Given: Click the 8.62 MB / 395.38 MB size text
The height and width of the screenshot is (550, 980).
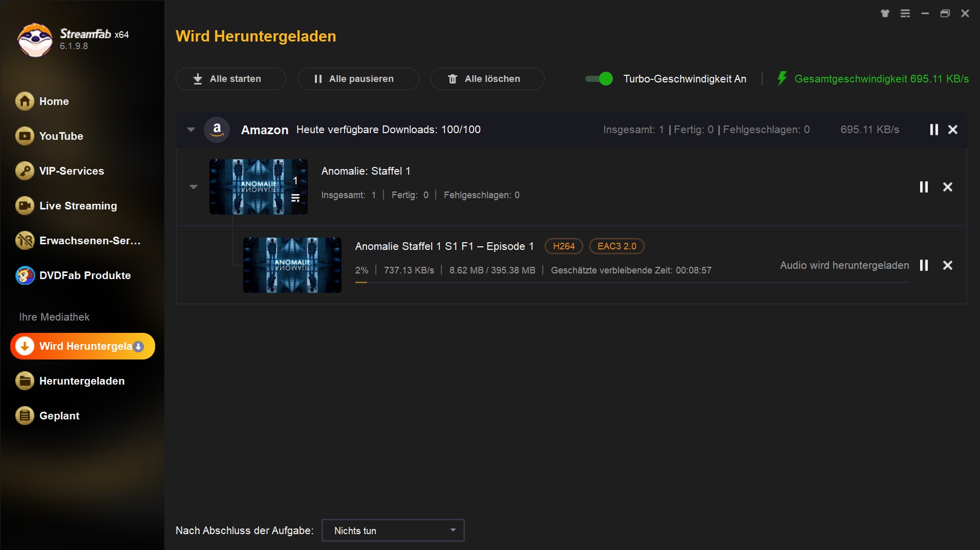Looking at the screenshot, I should (492, 270).
